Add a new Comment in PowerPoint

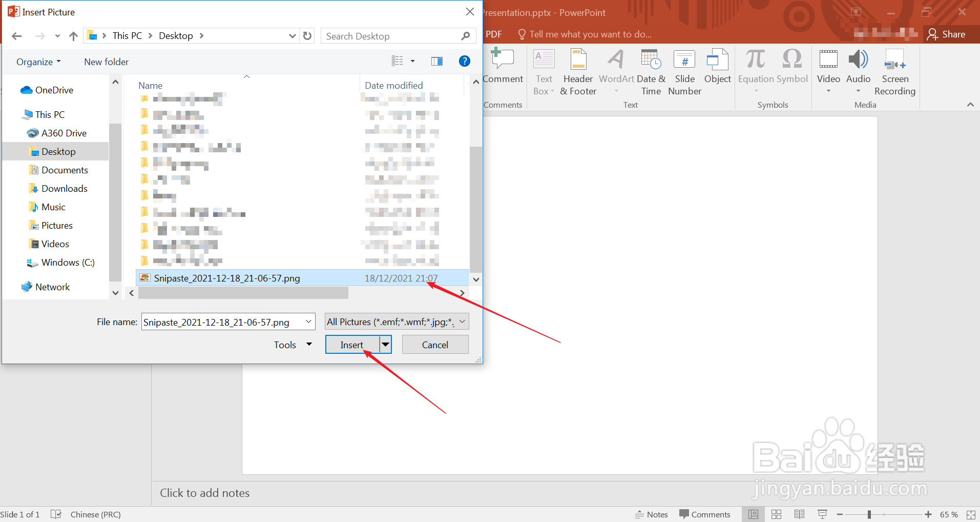tap(503, 67)
